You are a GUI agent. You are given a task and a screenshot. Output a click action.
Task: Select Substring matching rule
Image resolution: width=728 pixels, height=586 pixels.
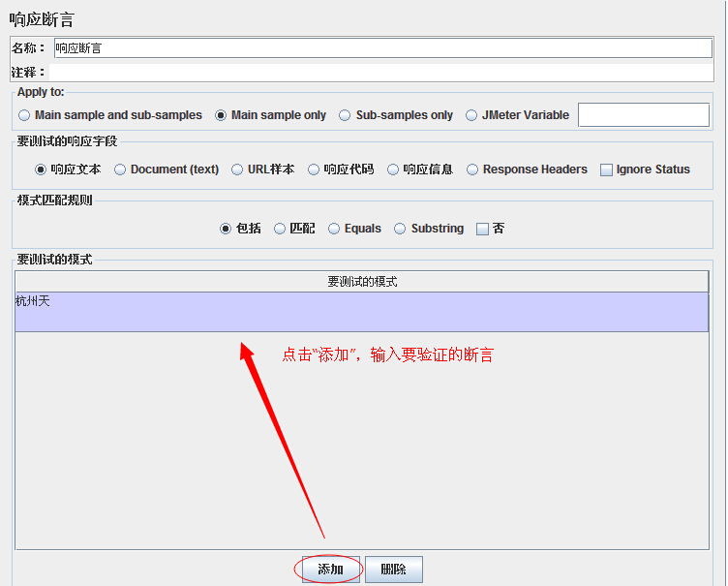coord(400,229)
